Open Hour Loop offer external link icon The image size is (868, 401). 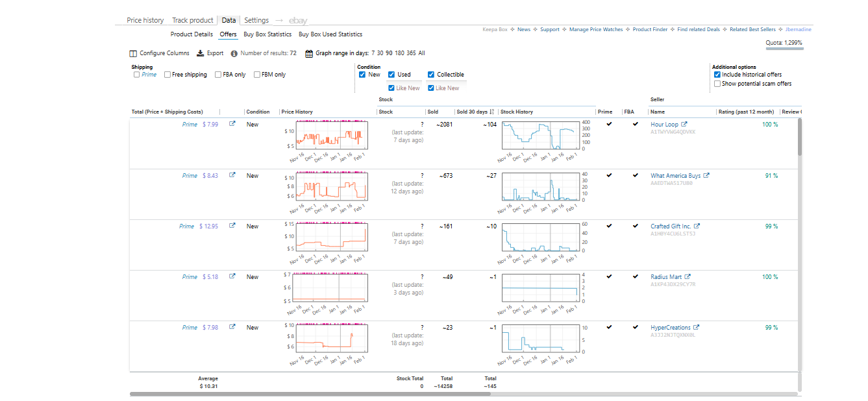(x=232, y=125)
